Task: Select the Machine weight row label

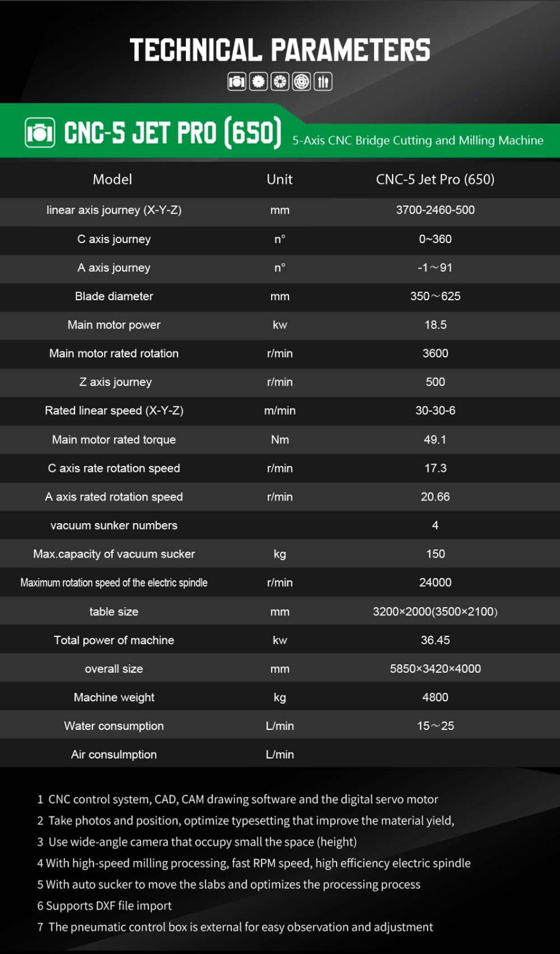Action: [114, 697]
